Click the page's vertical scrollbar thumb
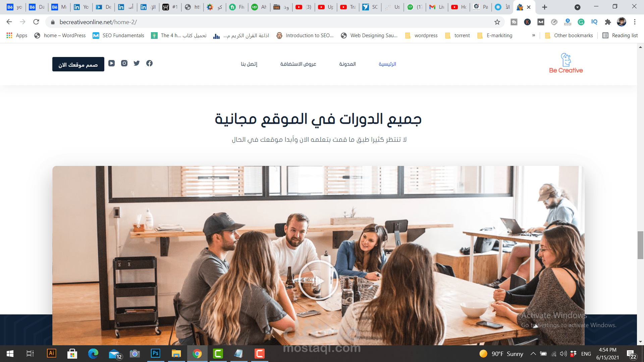 point(640,245)
